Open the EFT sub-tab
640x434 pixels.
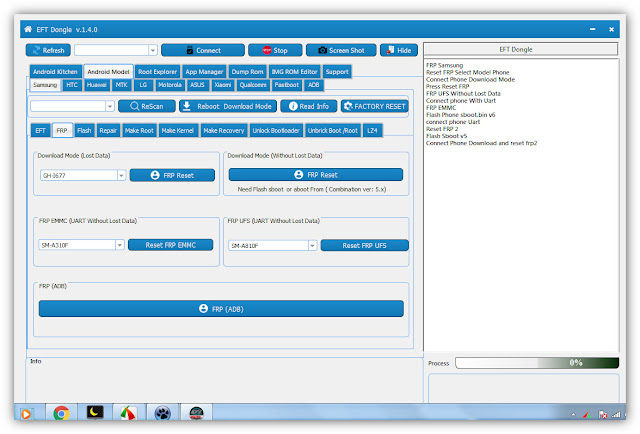(x=40, y=130)
